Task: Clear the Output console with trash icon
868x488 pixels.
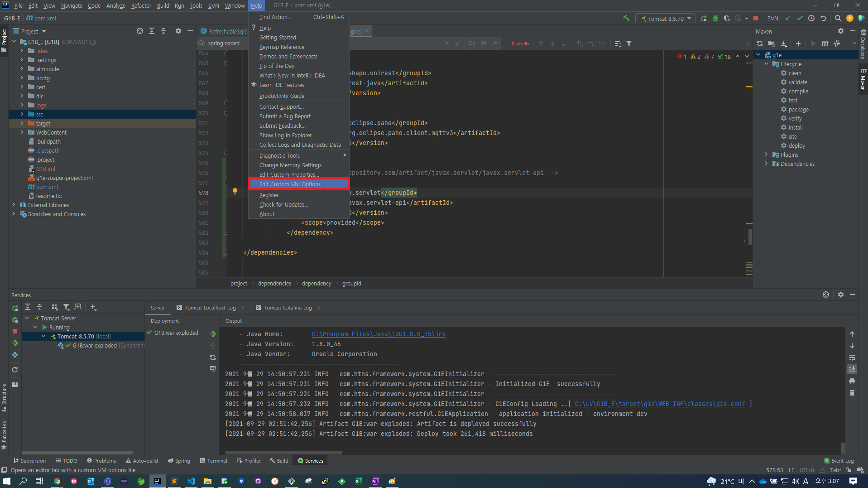Action: coord(852,393)
